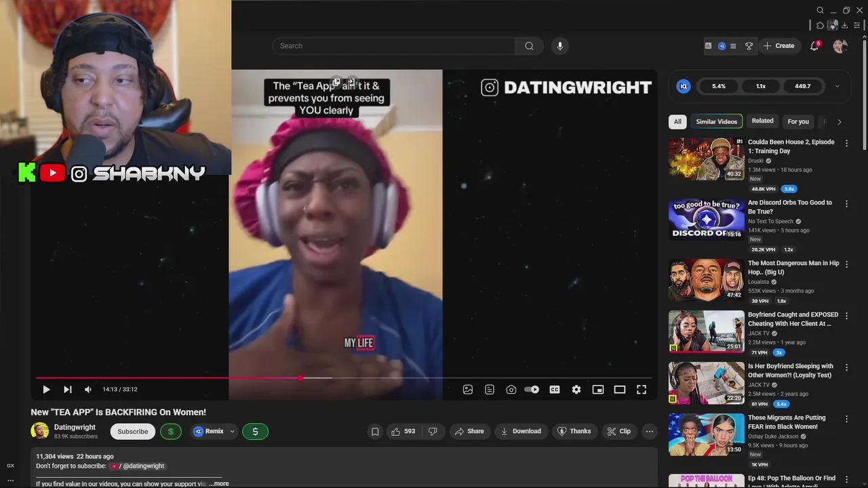Dislike the video
Image resolution: width=868 pixels, height=488 pixels.
pos(433,431)
